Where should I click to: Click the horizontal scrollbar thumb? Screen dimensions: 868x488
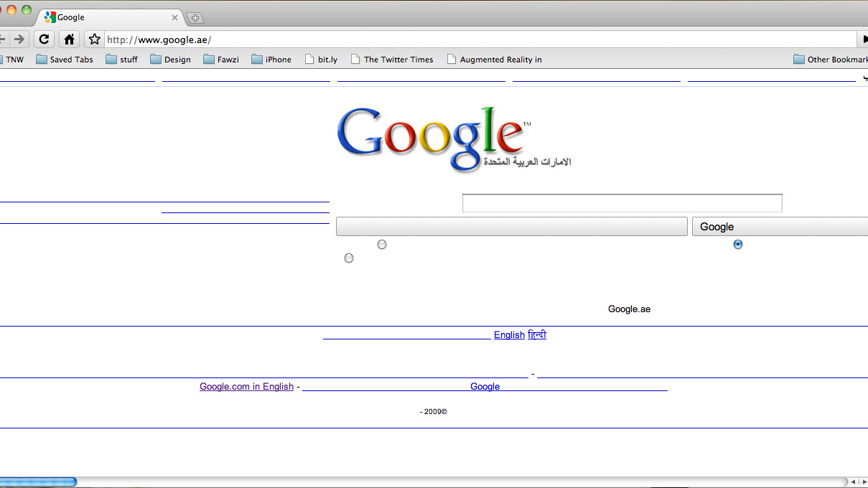click(38, 482)
